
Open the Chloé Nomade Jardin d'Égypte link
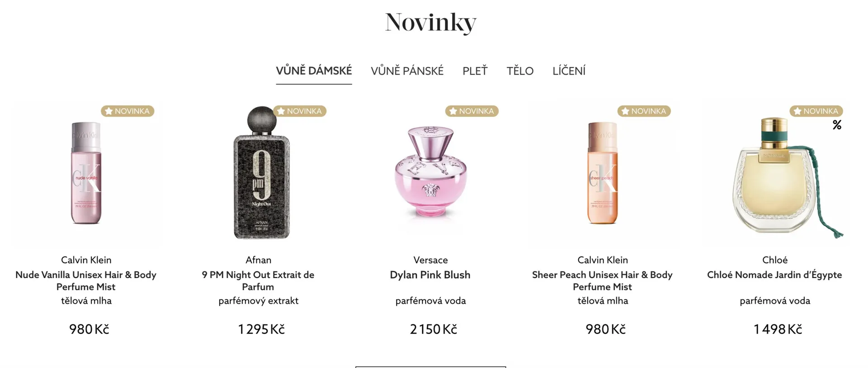pos(775,275)
